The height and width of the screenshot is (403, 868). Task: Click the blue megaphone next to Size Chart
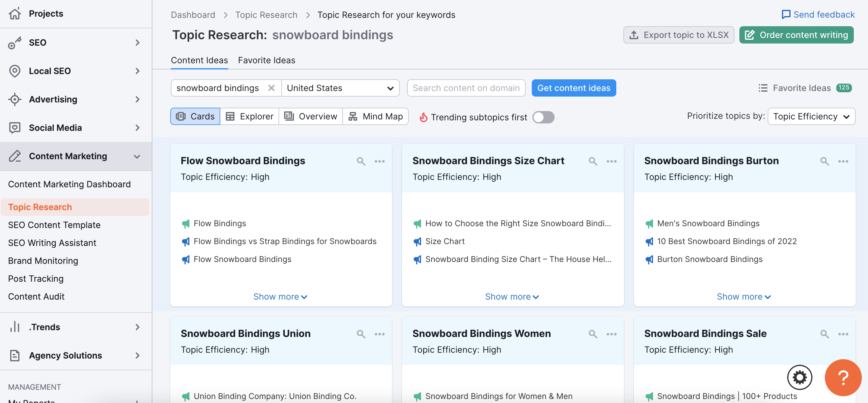[x=417, y=241]
